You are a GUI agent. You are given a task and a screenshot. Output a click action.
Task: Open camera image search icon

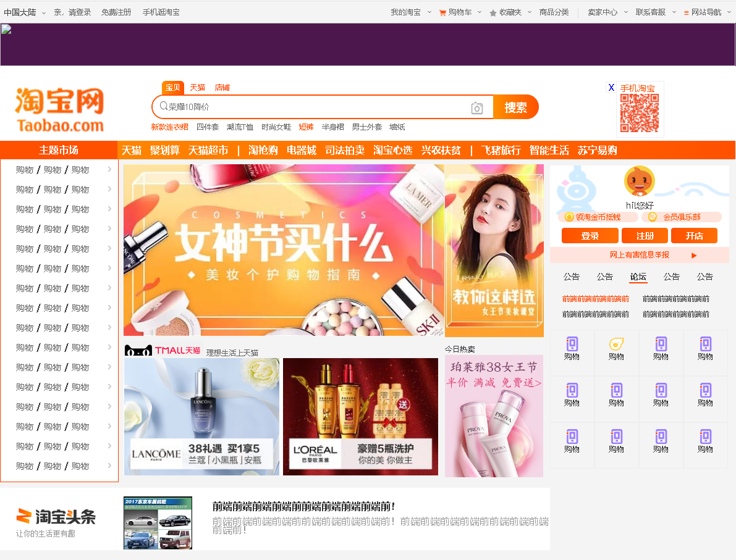tap(477, 108)
